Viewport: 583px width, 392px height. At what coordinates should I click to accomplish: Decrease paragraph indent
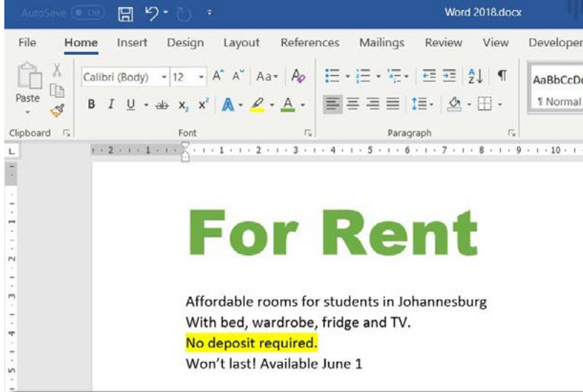[x=429, y=76]
